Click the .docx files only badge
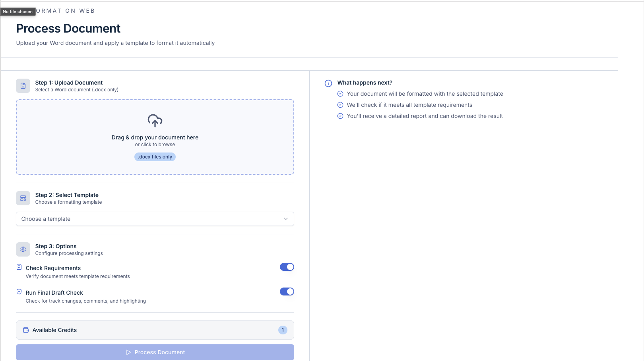This screenshot has height=361, width=644. tap(155, 157)
